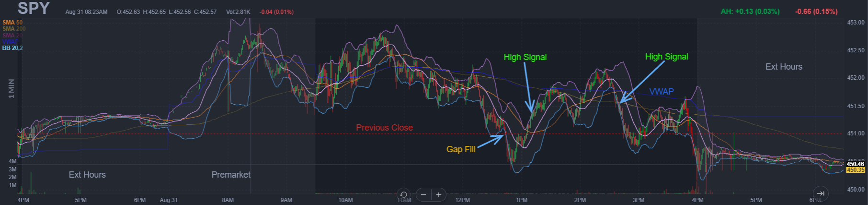The width and height of the screenshot is (868, 205).
Task: Click the day change -0.66 (0.15%)
Action: (816, 12)
